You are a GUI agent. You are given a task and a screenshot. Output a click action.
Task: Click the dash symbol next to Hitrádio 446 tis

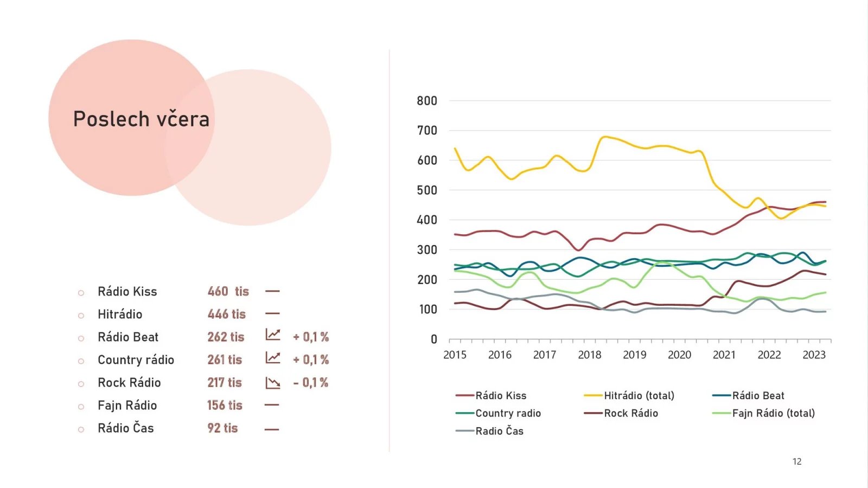click(x=272, y=313)
